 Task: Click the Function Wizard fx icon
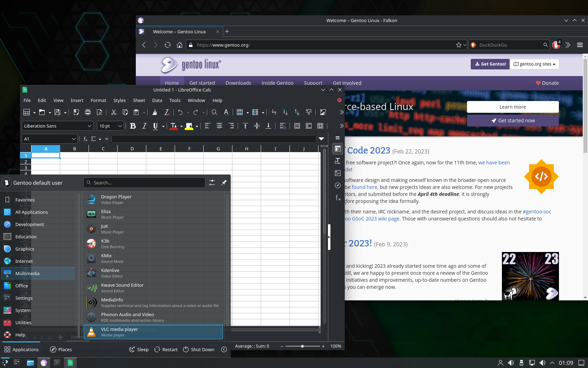(85, 139)
